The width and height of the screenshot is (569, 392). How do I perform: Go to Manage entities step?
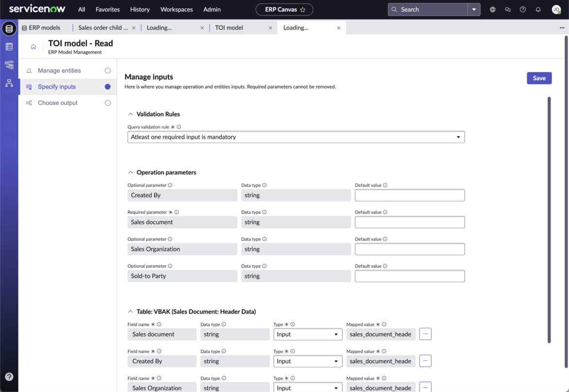pyautogui.click(x=68, y=71)
